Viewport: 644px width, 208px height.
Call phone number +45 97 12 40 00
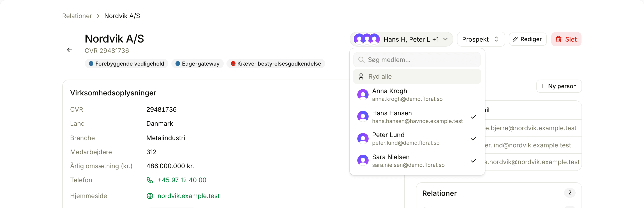click(x=182, y=180)
